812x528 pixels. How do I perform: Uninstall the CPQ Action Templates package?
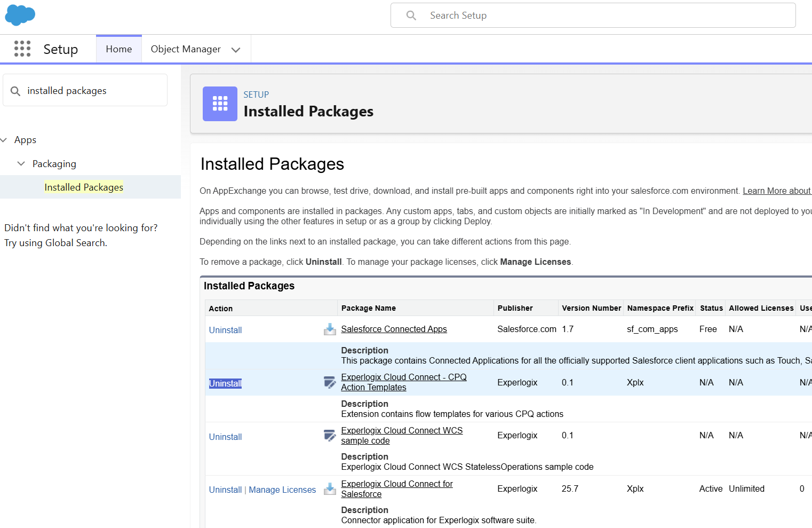[x=225, y=383]
